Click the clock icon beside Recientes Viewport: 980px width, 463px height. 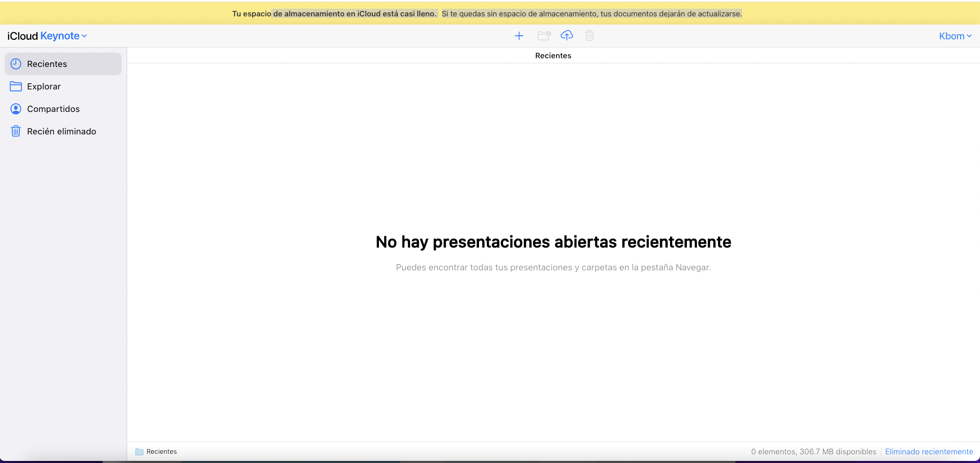[16, 64]
